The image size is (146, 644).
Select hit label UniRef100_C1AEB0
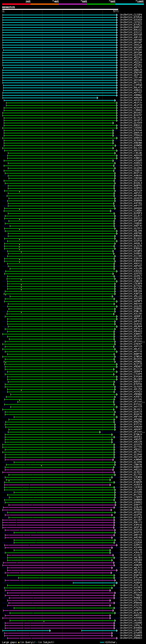point(131,211)
